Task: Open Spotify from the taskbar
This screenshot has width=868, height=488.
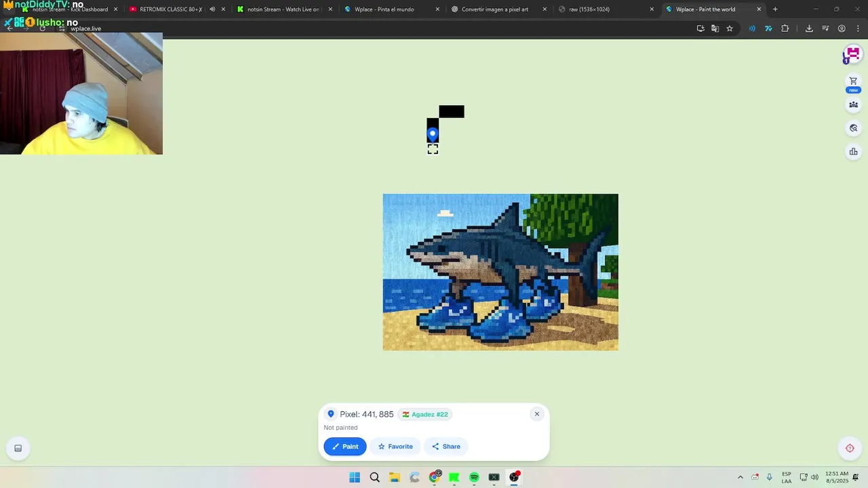Action: [x=474, y=477]
